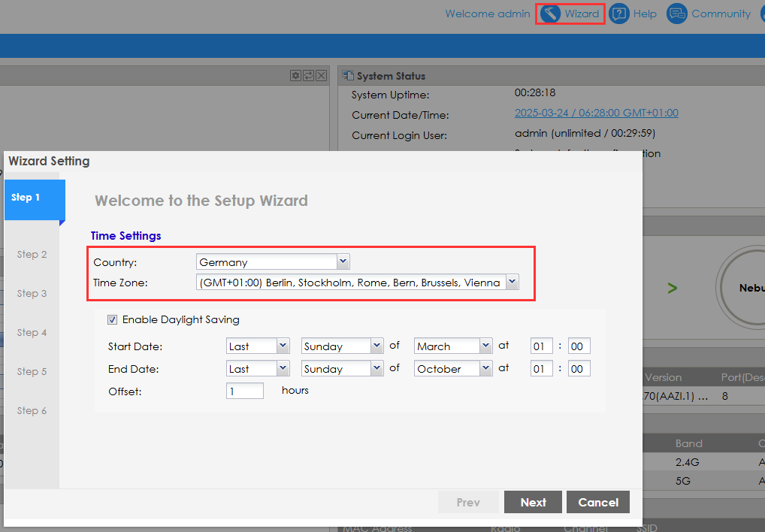
Task: Select the Step 1 wizard tab
Action: pos(35,199)
